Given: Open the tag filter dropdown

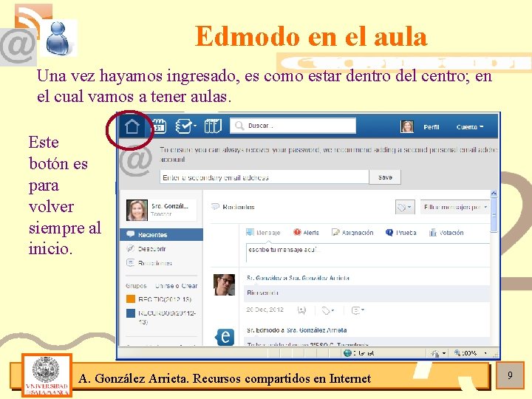Looking at the screenshot, I should [405, 207].
